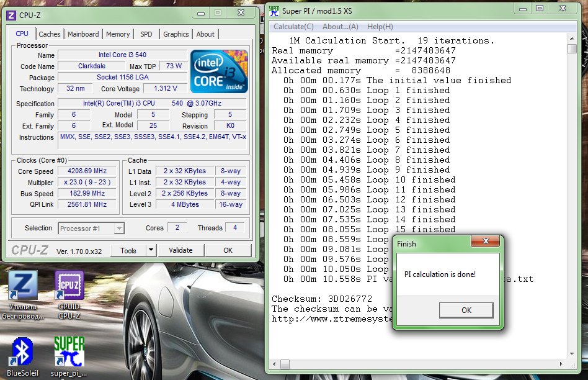Viewport: 588px width, 380px height.
Task: Click the Level 3 associativity '16-way'
Action: point(231,204)
